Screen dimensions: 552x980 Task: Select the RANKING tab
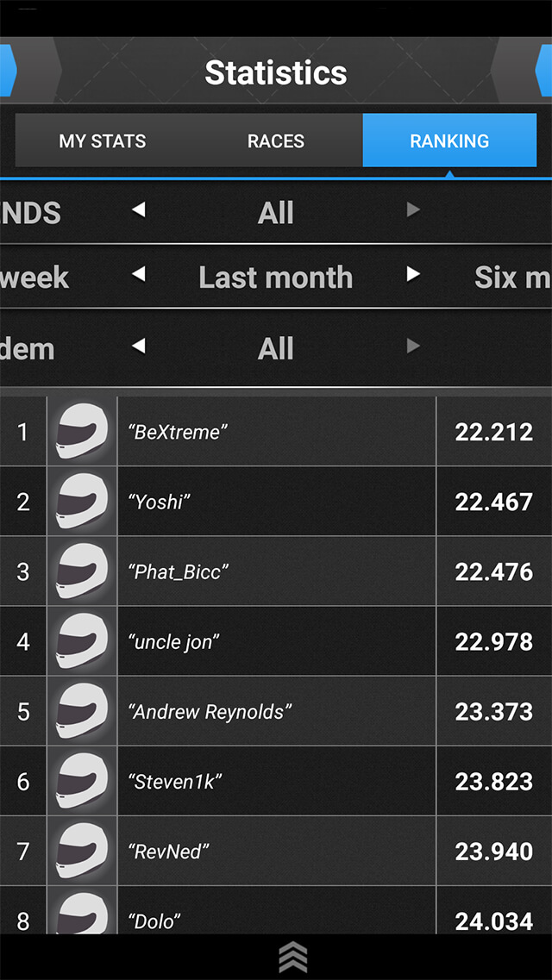(x=449, y=140)
